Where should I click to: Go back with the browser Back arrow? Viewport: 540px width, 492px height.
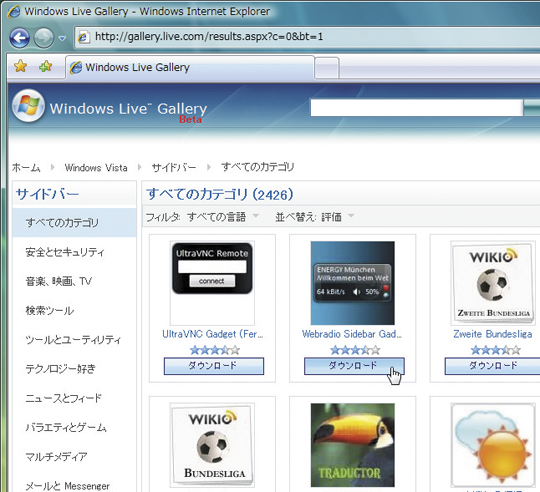tap(19, 38)
